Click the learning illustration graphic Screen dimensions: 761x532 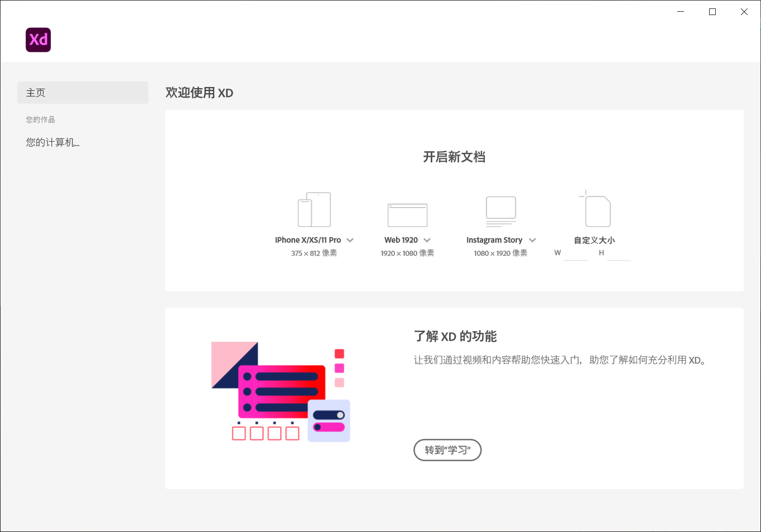[280, 390]
